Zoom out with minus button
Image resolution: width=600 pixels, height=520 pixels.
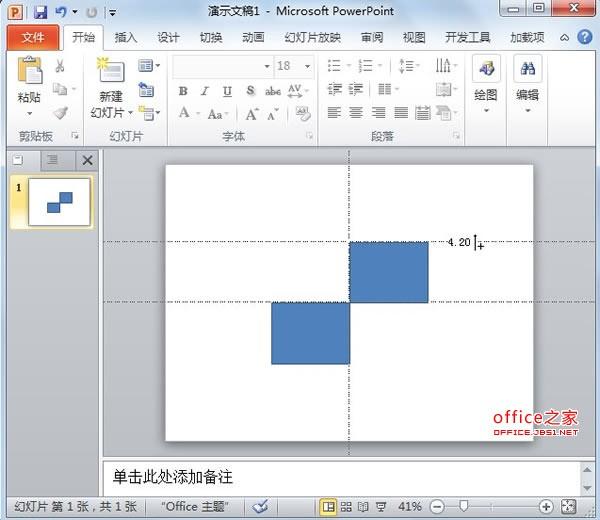(437, 507)
